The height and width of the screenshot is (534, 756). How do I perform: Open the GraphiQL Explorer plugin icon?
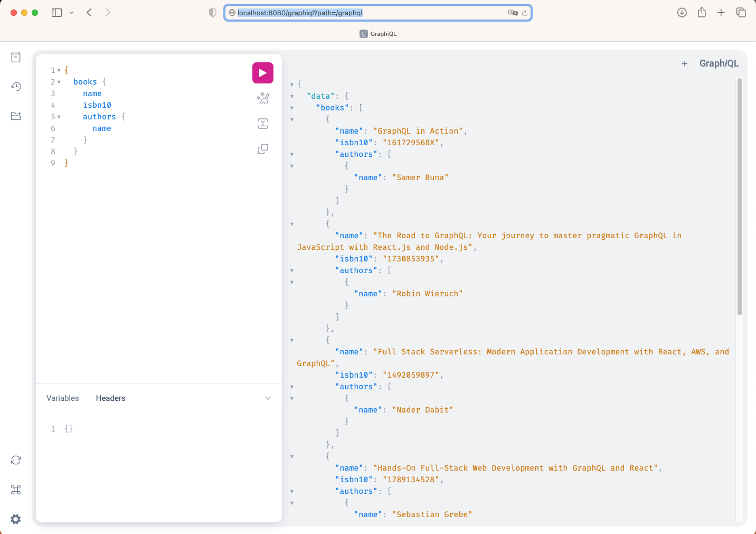[16, 116]
